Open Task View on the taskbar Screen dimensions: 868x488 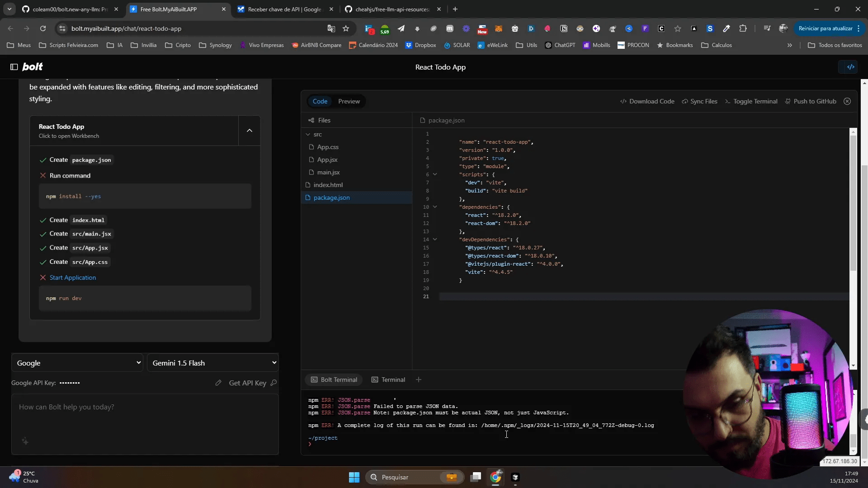coord(476,477)
